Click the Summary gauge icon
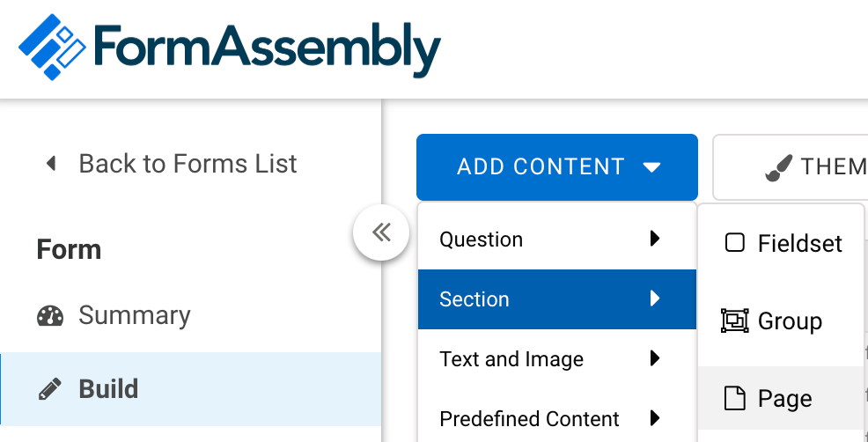This screenshot has width=868, height=442. (x=50, y=316)
